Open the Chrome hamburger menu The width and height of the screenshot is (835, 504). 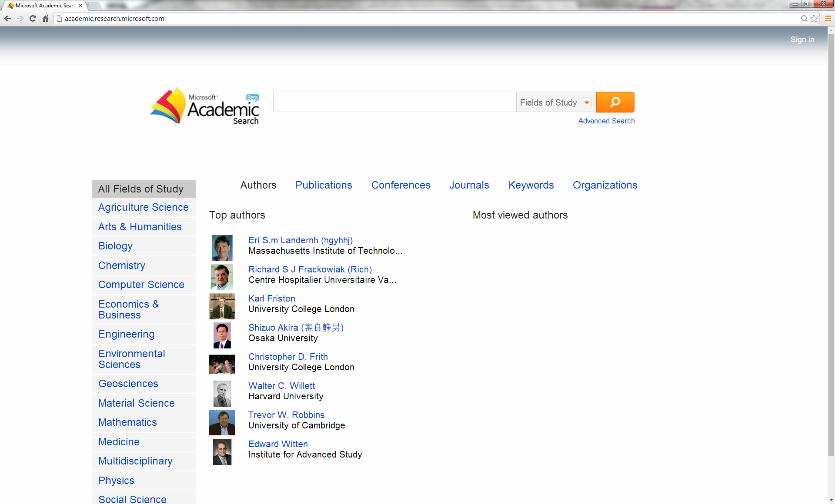(x=828, y=18)
